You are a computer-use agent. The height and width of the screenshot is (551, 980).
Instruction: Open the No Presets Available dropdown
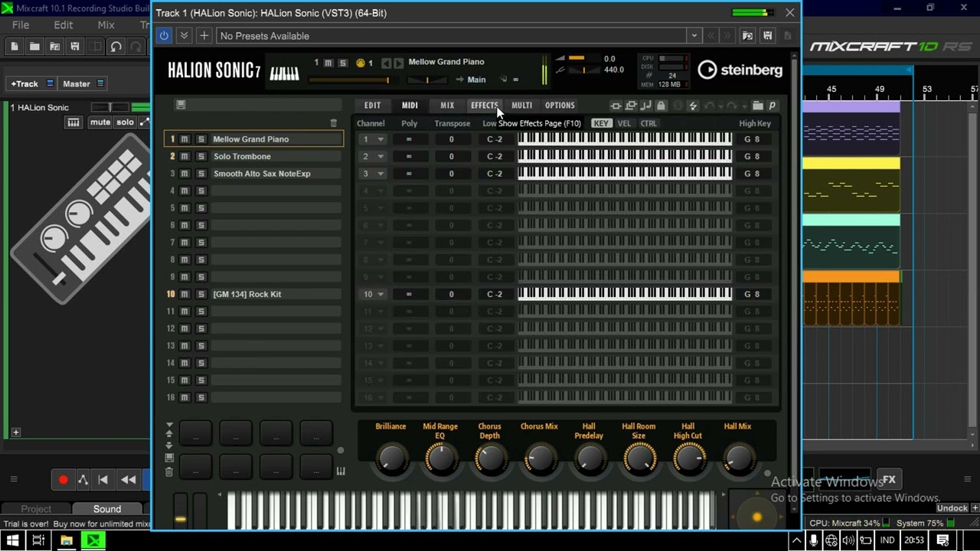[694, 36]
